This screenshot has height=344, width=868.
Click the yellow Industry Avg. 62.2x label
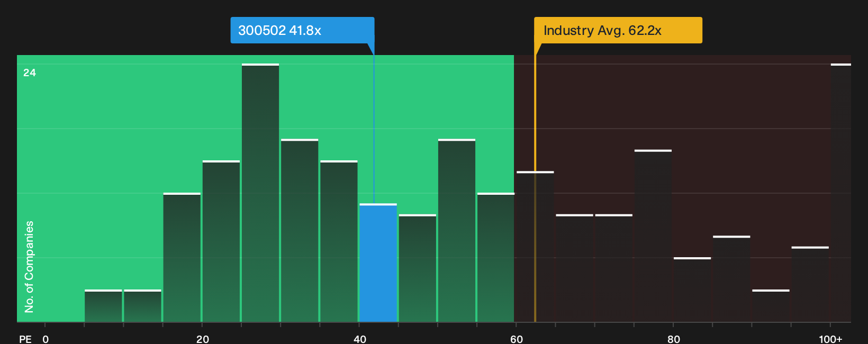[x=618, y=30]
